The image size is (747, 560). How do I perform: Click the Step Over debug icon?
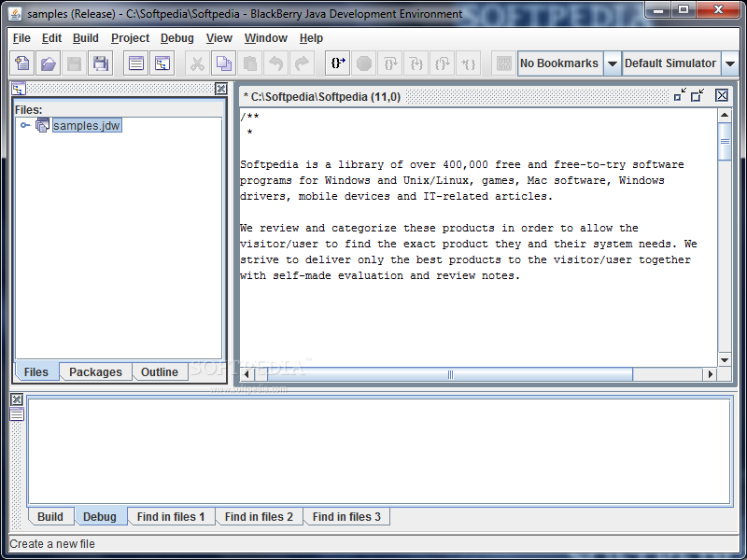(x=416, y=63)
